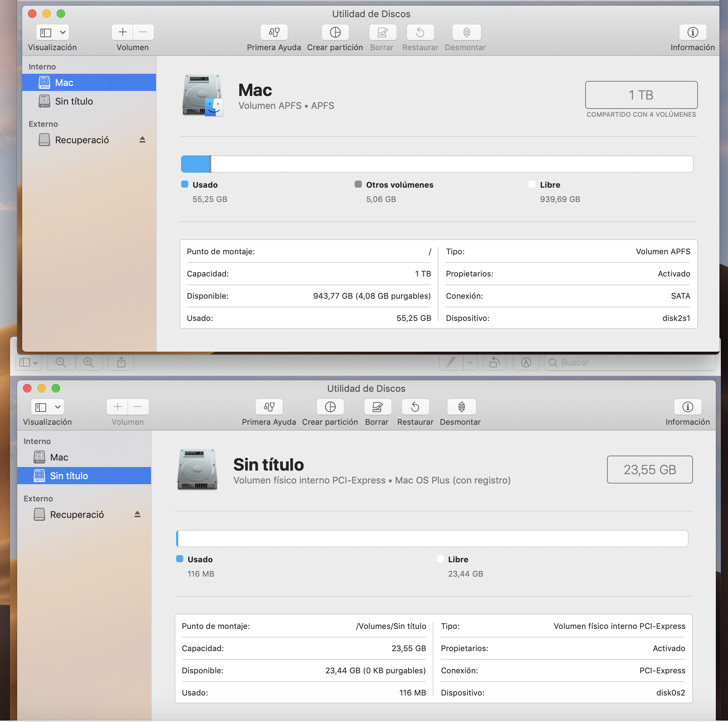Click Desmontar icon in bottom window
This screenshot has height=722, width=728.
point(461,407)
